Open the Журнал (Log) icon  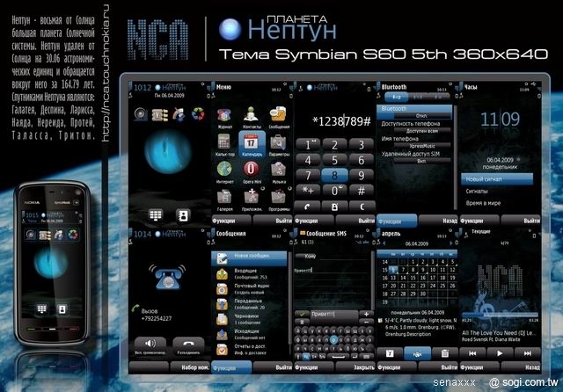pyautogui.click(x=225, y=113)
